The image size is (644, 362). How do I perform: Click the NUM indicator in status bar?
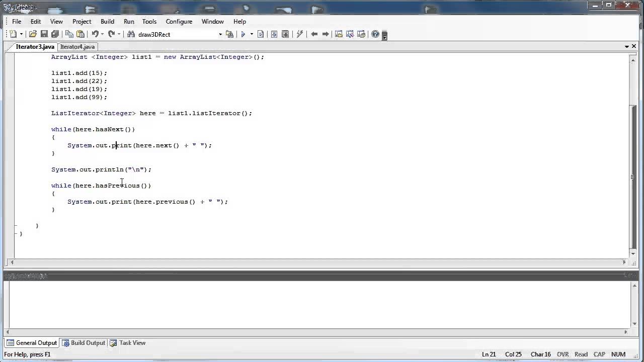[618, 354]
